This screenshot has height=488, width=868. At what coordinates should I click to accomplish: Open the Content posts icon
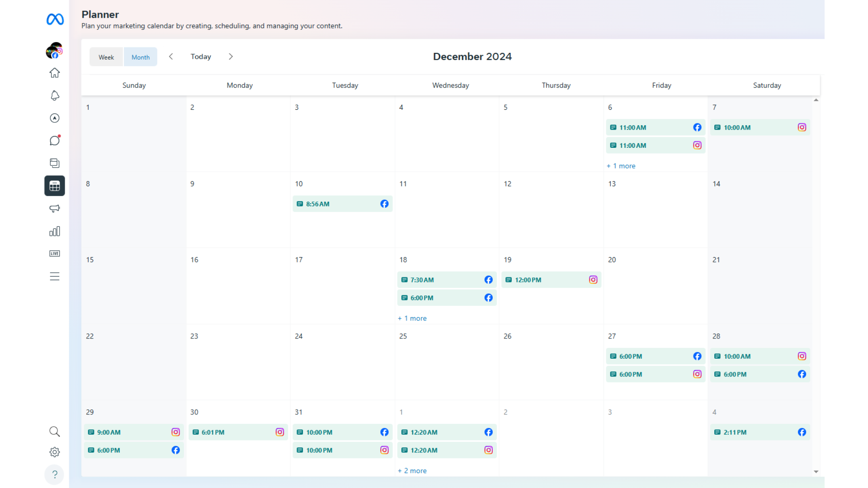coord(55,163)
